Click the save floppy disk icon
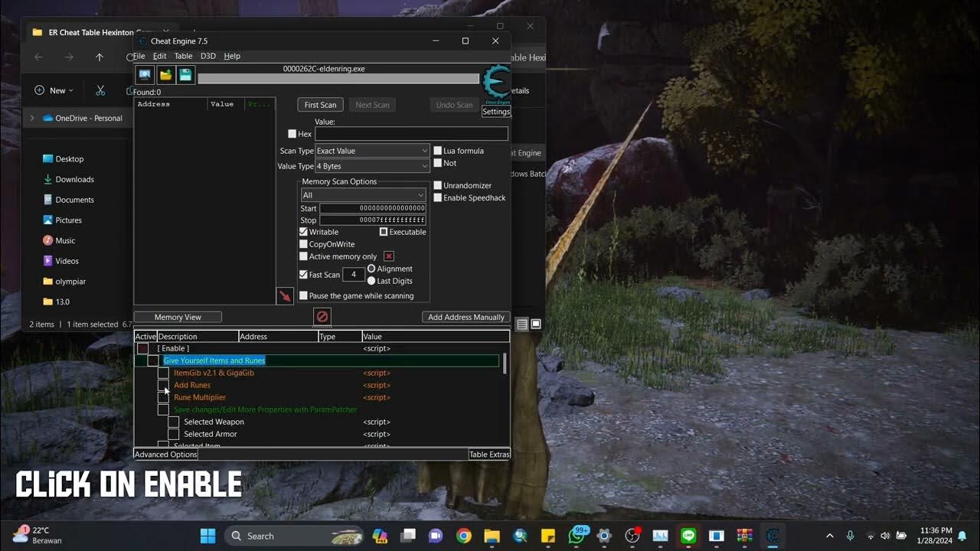Viewport: 980px width, 551px height. click(186, 74)
